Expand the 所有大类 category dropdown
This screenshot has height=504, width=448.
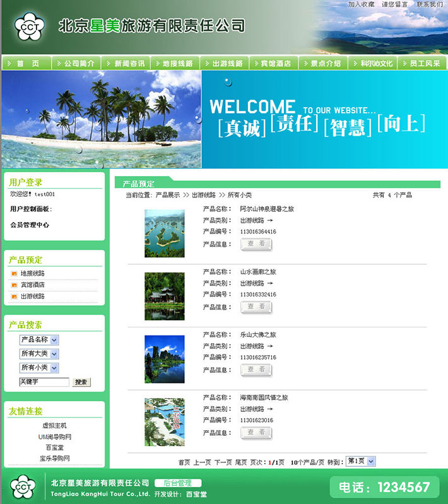54,354
